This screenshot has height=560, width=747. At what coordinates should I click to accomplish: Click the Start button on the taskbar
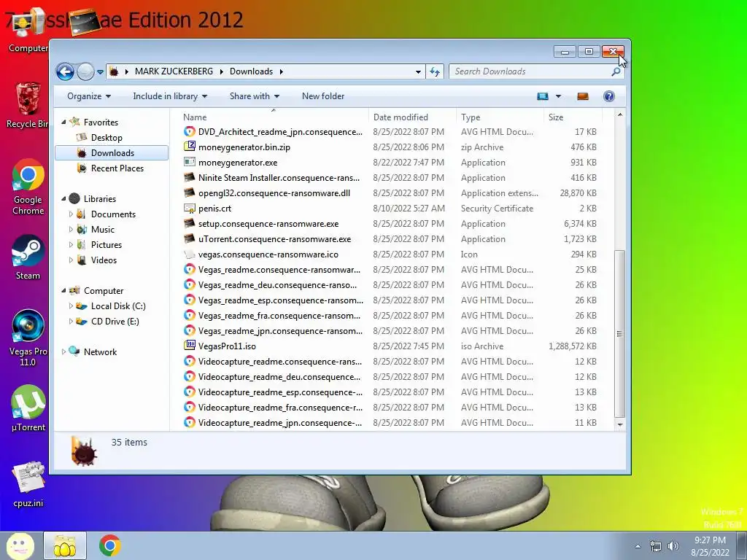[x=20, y=545]
